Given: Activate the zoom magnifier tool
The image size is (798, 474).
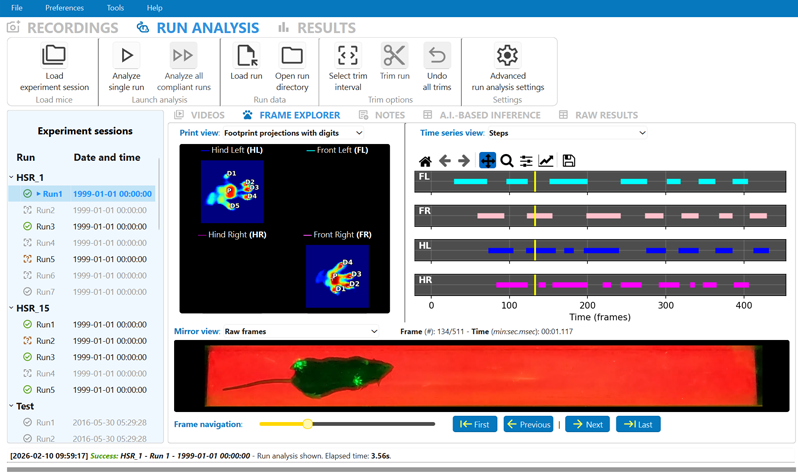Looking at the screenshot, I should 507,161.
